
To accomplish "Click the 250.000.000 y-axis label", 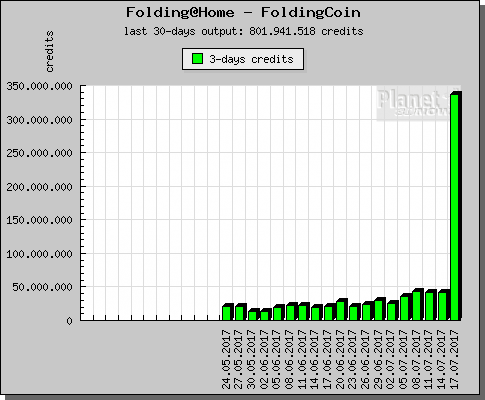I will (39, 153).
